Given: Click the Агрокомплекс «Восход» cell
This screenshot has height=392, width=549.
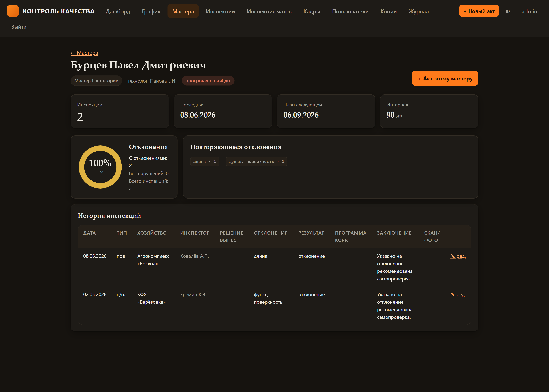Looking at the screenshot, I should 153,260.
